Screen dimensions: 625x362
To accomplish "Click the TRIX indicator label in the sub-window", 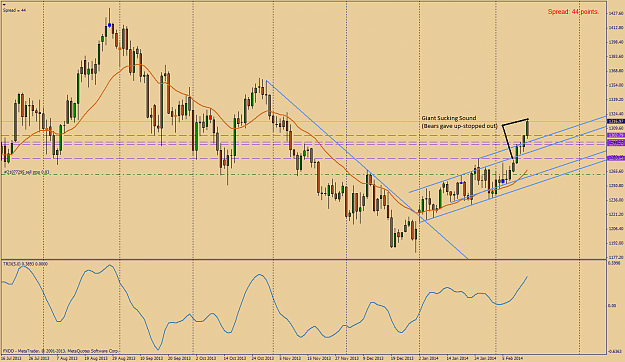I will tap(26, 264).
